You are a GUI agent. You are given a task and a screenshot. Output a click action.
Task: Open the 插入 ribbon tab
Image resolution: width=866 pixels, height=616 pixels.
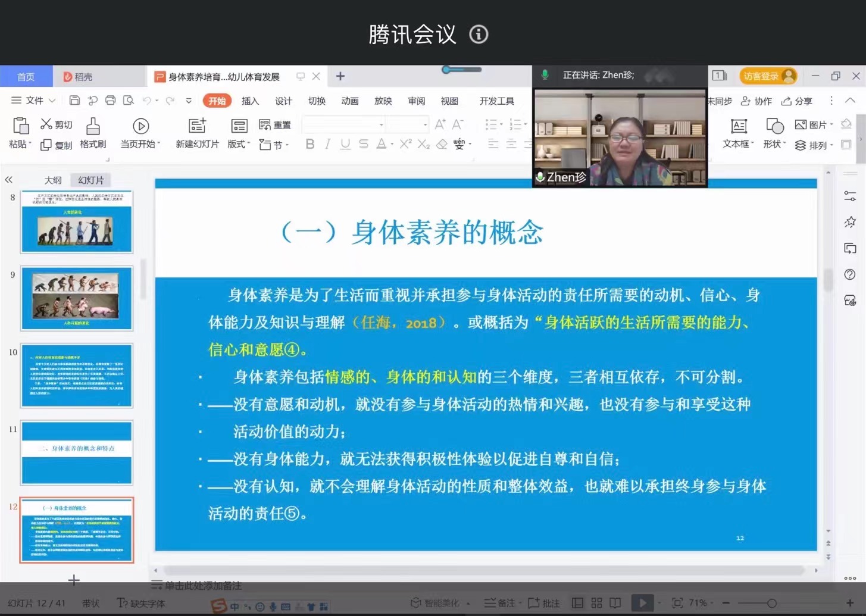click(x=250, y=101)
